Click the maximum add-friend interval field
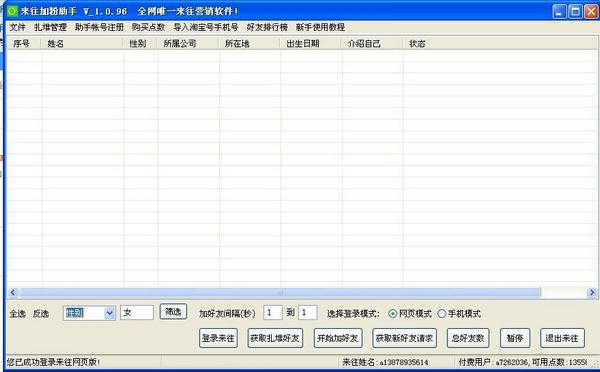The width and height of the screenshot is (600, 372). (308, 313)
